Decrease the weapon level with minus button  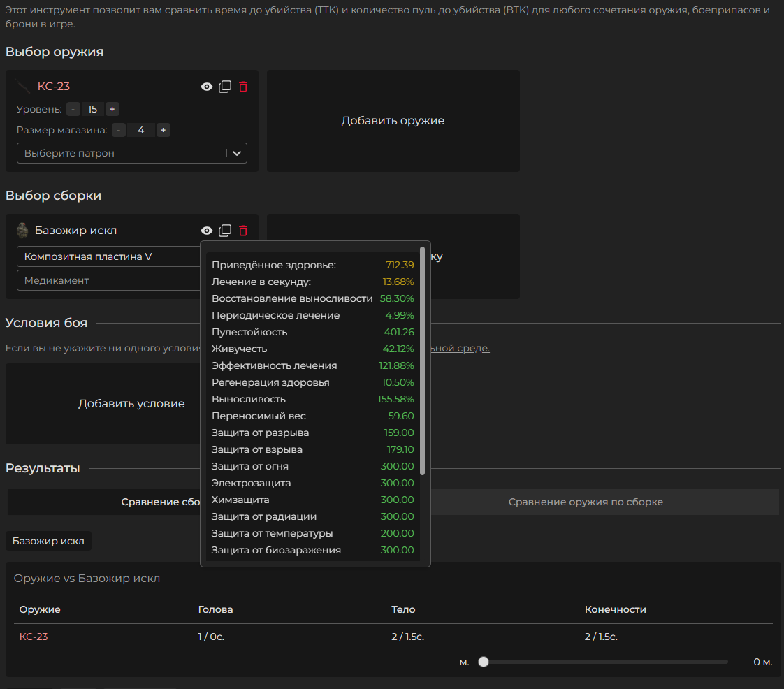[73, 109]
